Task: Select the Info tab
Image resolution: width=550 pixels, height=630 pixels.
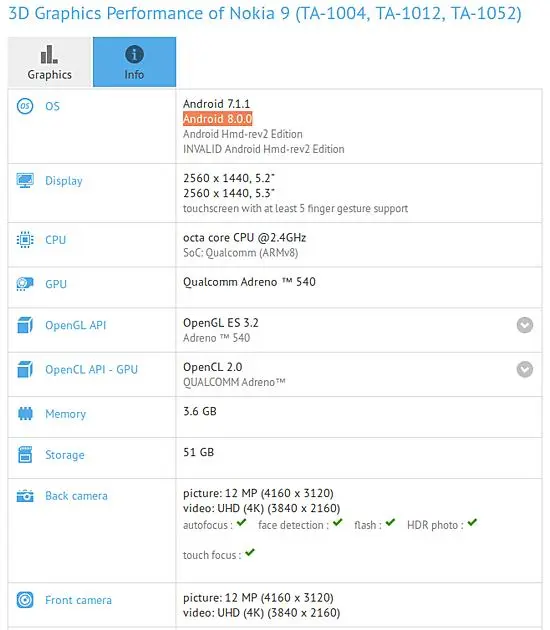Action: 134,62
